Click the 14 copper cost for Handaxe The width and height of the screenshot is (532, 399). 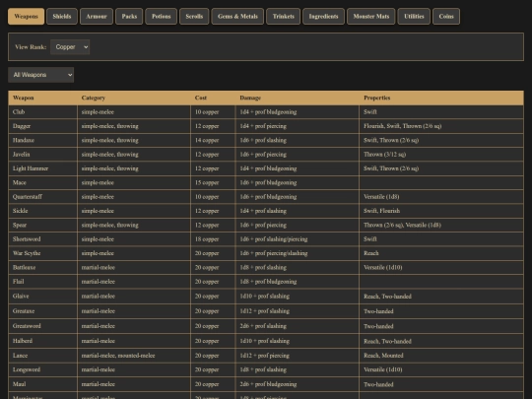coord(207,140)
